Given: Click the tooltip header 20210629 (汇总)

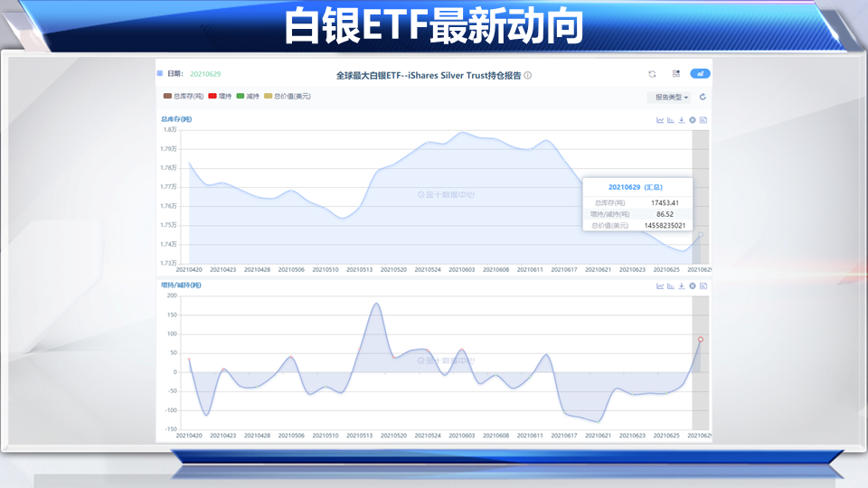Looking at the screenshot, I should tap(635, 188).
